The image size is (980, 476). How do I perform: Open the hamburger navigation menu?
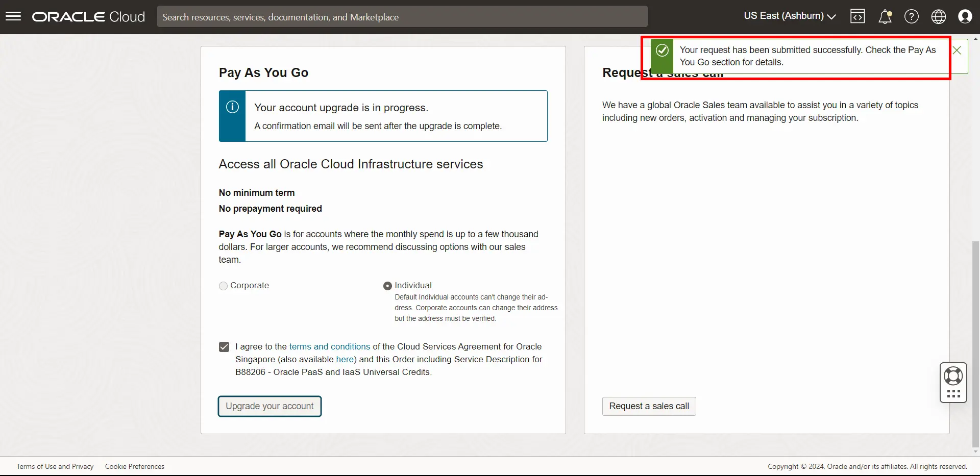coord(13,16)
